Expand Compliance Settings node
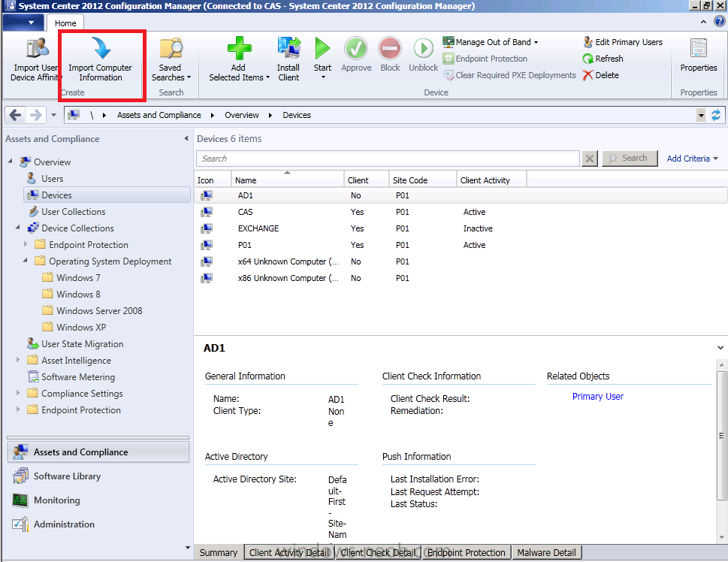This screenshot has width=728, height=562. [17, 392]
